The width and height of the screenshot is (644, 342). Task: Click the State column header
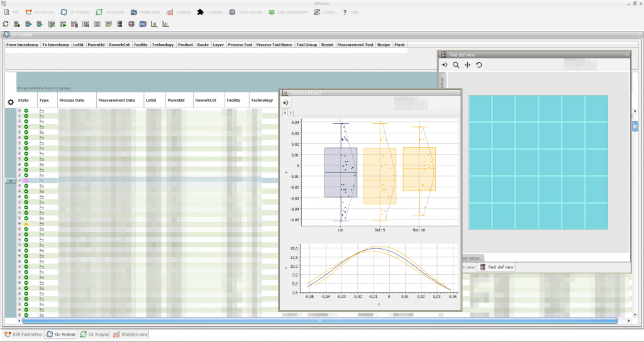(x=27, y=100)
